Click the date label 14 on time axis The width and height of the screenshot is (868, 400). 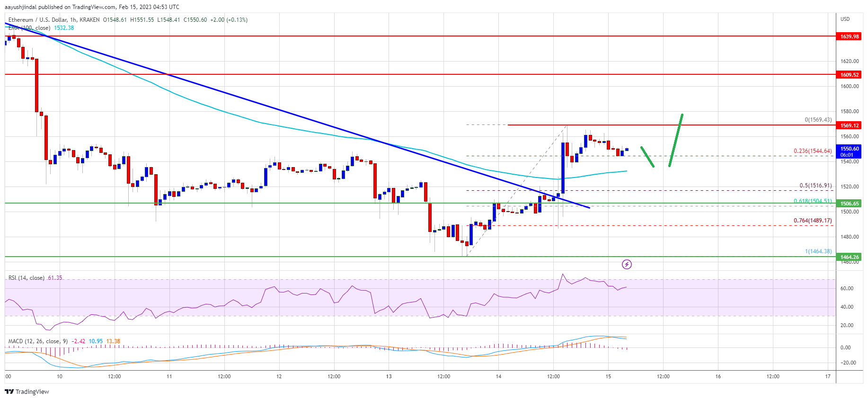pos(498,377)
